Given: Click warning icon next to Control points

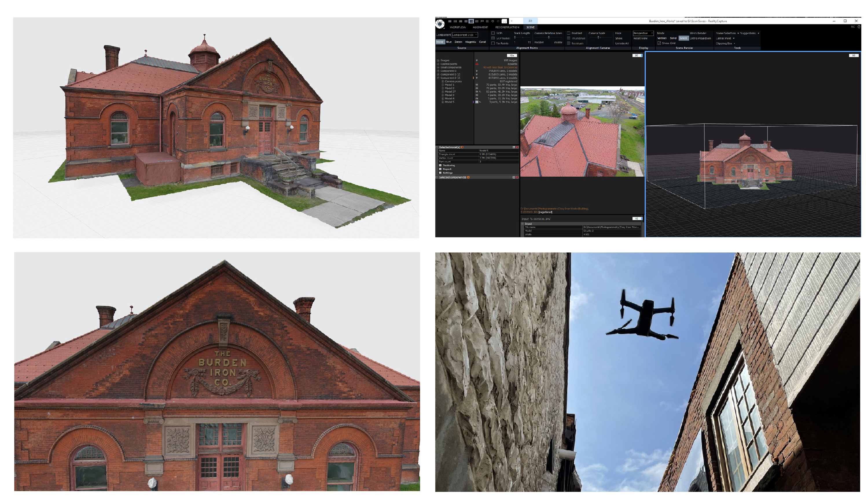Looking at the screenshot, I should pyautogui.click(x=477, y=64).
